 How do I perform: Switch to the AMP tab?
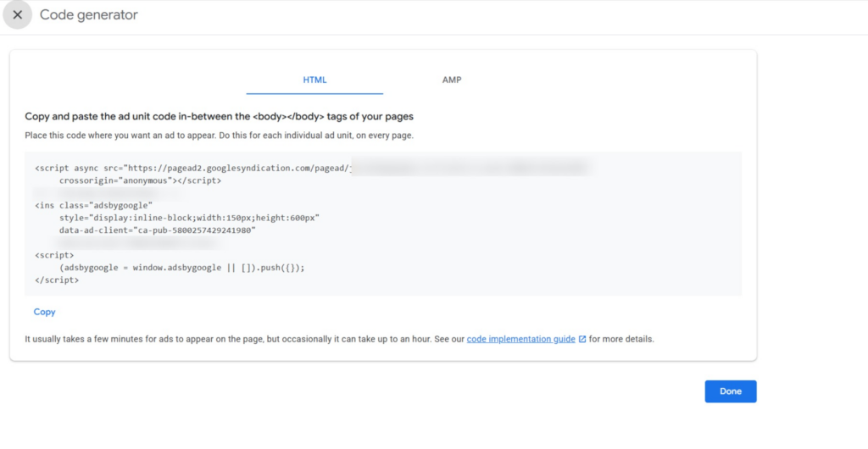click(x=452, y=80)
